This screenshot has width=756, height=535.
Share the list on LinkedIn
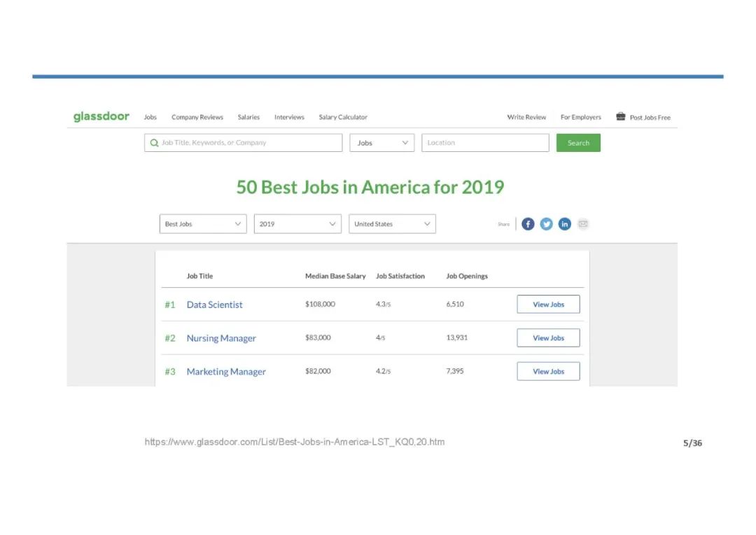564,224
